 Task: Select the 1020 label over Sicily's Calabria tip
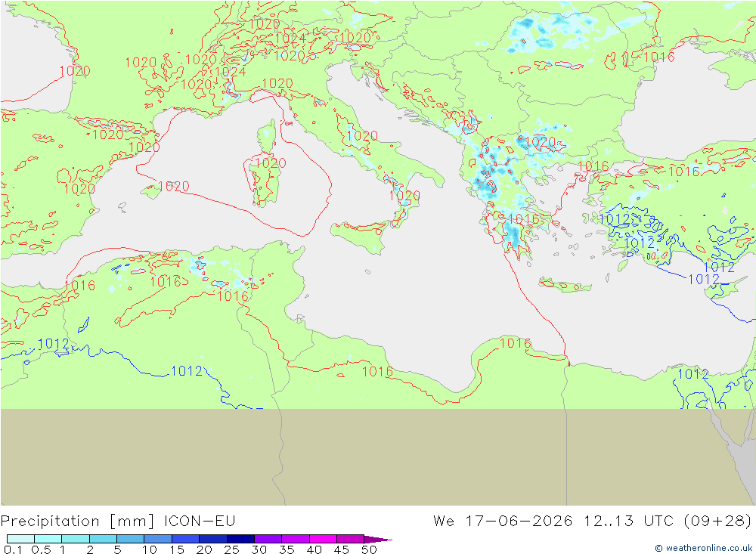pyautogui.click(x=405, y=196)
